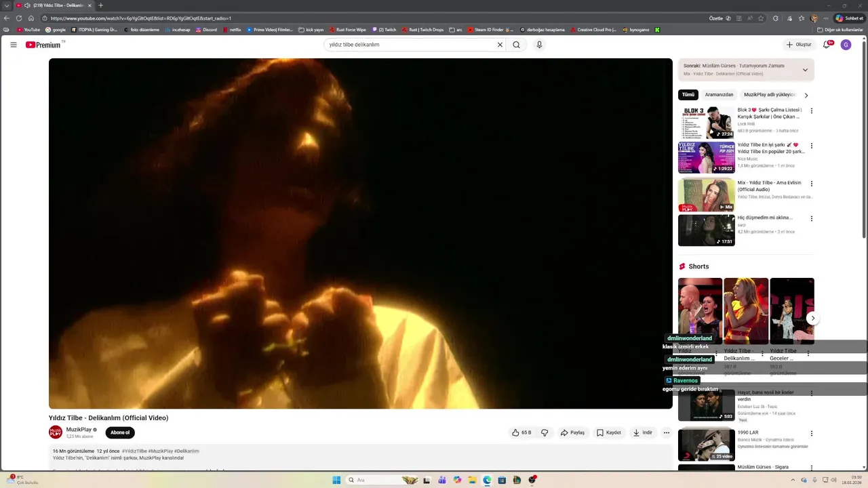Open options for Yıldız Tilbe En iyi şarkı
The height and width of the screenshot is (488, 868).
pyautogui.click(x=812, y=146)
